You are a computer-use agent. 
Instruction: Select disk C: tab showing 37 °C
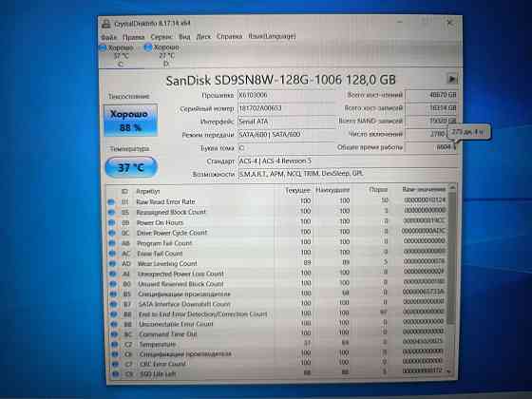[x=118, y=55]
